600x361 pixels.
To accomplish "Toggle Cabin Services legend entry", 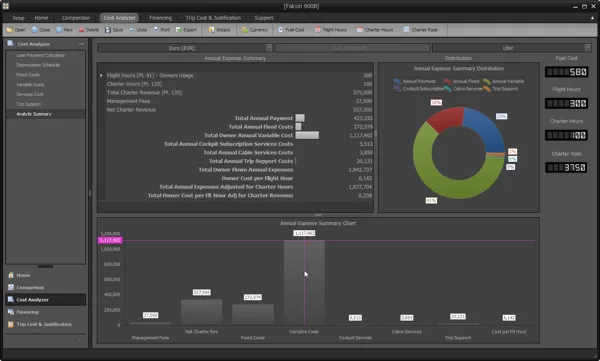I will click(x=463, y=89).
